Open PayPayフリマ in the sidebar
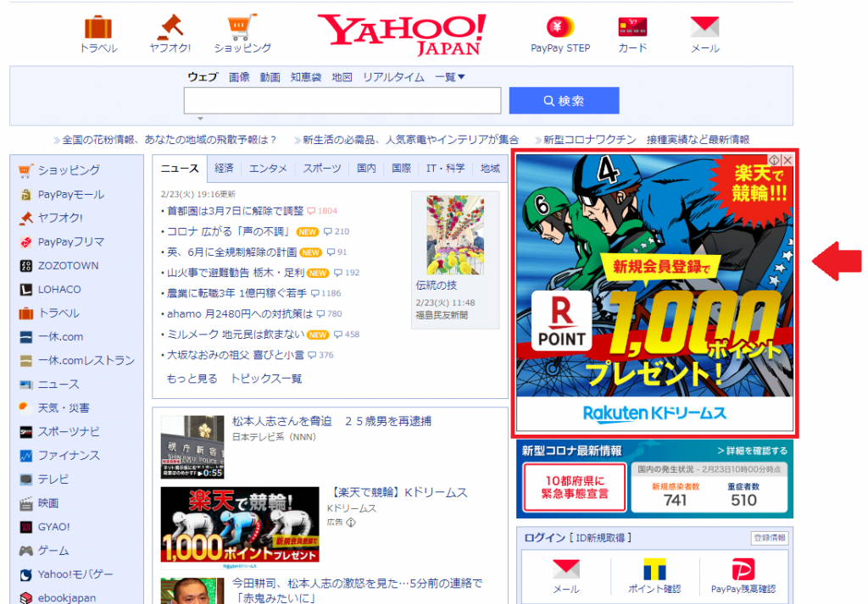Screen dimensions: 868x604 (71, 241)
